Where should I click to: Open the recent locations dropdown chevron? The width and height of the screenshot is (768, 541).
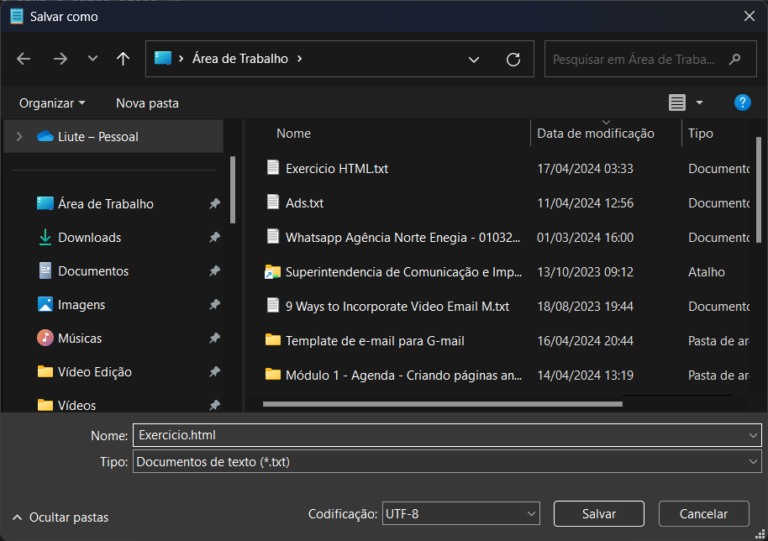pyautogui.click(x=92, y=59)
